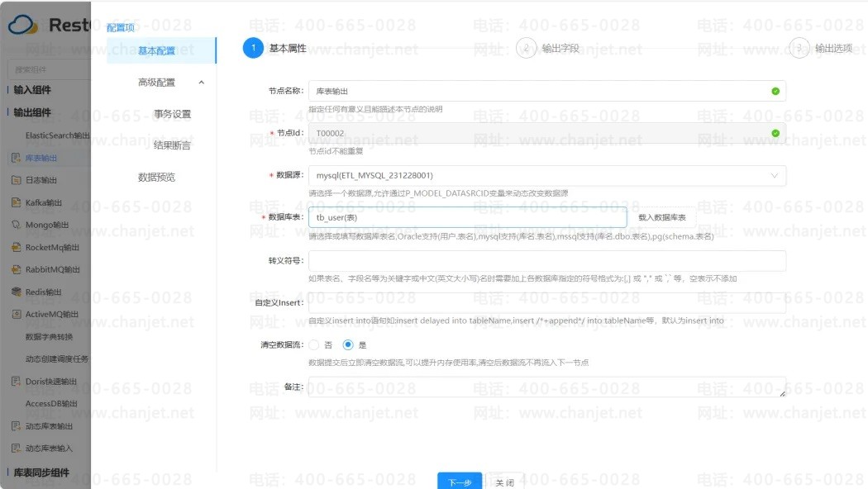Click the 动态库表输出 component icon
Image resolution: width=868 pixels, height=489 pixels.
coord(16,426)
